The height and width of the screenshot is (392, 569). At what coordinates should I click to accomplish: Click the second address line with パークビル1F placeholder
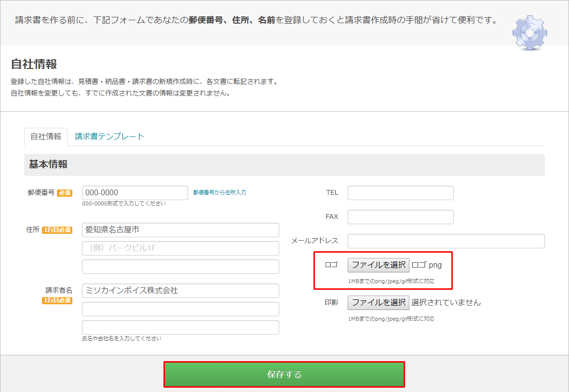pyautogui.click(x=180, y=248)
